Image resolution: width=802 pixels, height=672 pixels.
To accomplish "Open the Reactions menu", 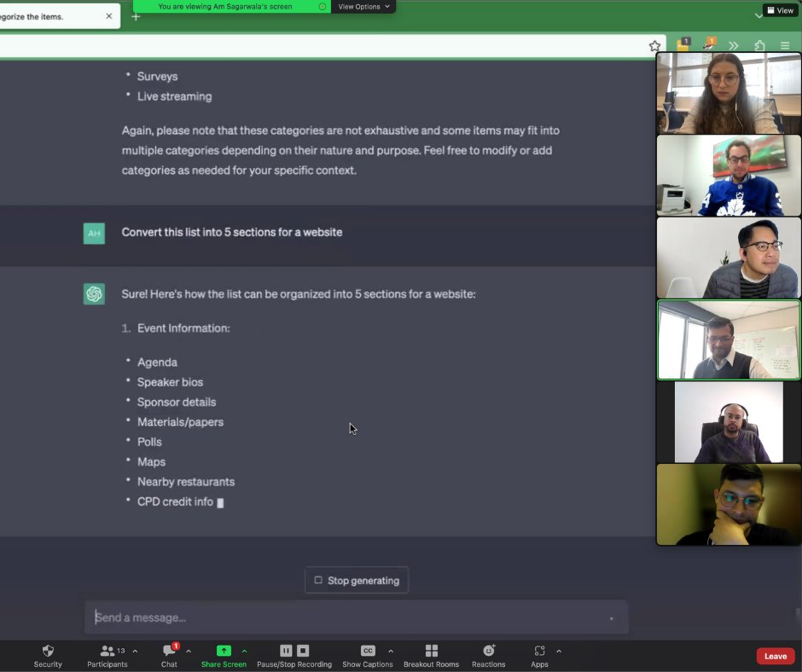I will pyautogui.click(x=489, y=656).
